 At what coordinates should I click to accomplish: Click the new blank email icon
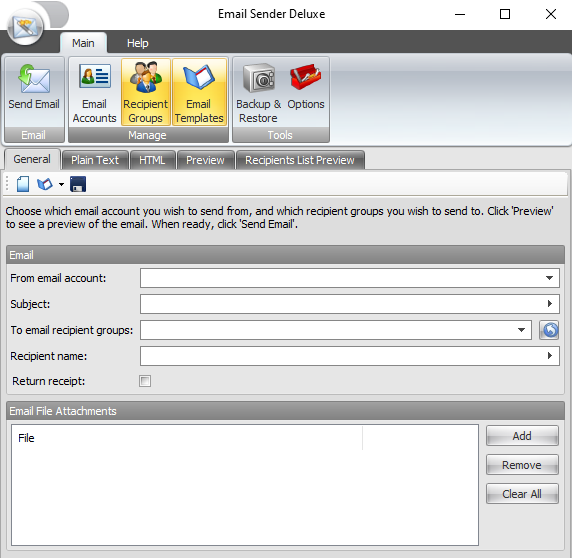[x=23, y=184]
